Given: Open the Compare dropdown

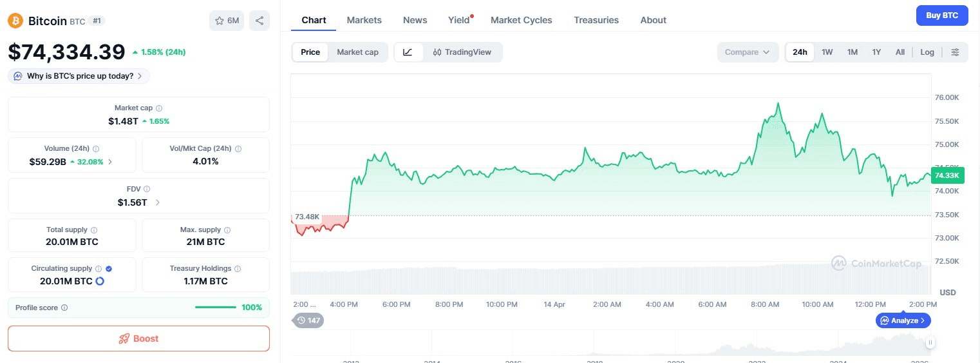Looking at the screenshot, I should pyautogui.click(x=747, y=52).
